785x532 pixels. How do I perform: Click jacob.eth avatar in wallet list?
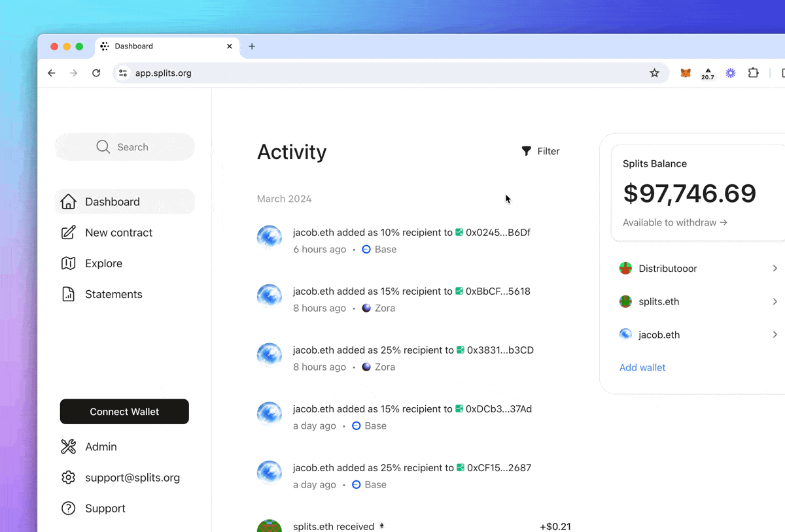point(625,335)
